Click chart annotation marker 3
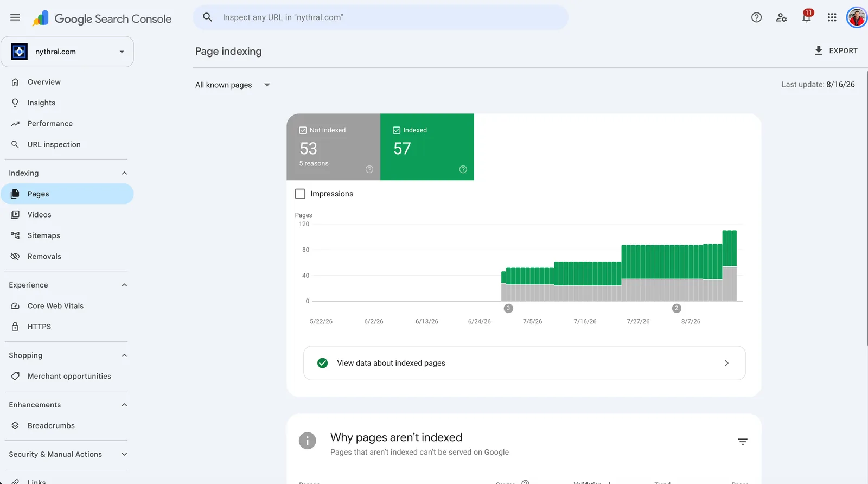Image resolution: width=868 pixels, height=484 pixels. click(508, 308)
